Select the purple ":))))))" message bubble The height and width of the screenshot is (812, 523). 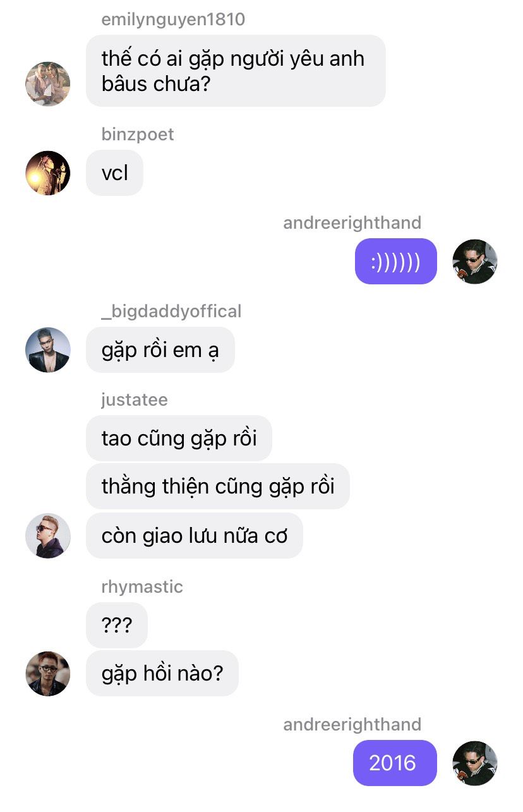click(x=395, y=261)
